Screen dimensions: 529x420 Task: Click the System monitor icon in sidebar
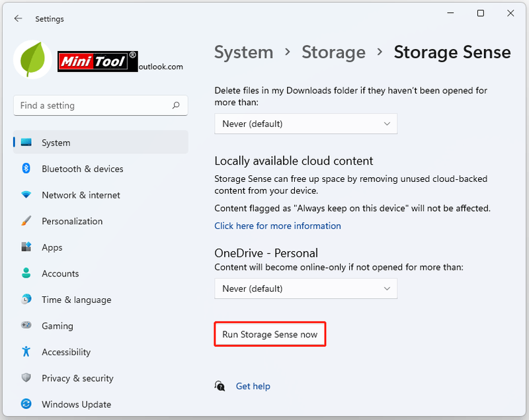(x=26, y=142)
